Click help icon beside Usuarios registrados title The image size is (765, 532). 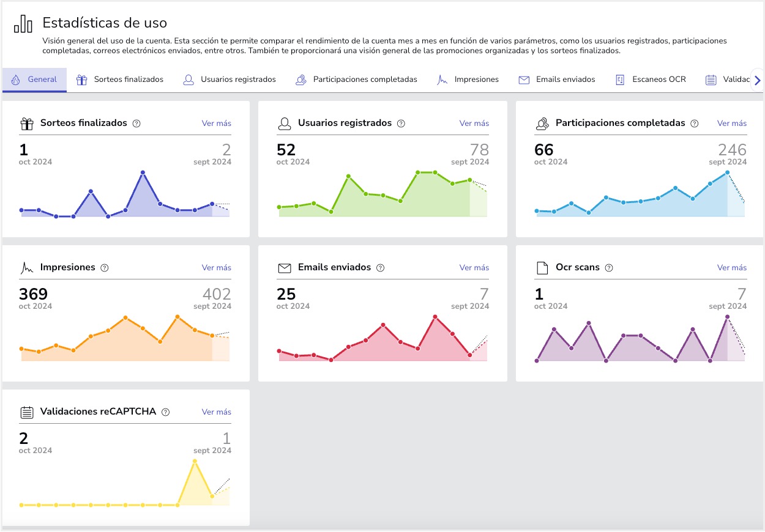tap(401, 124)
